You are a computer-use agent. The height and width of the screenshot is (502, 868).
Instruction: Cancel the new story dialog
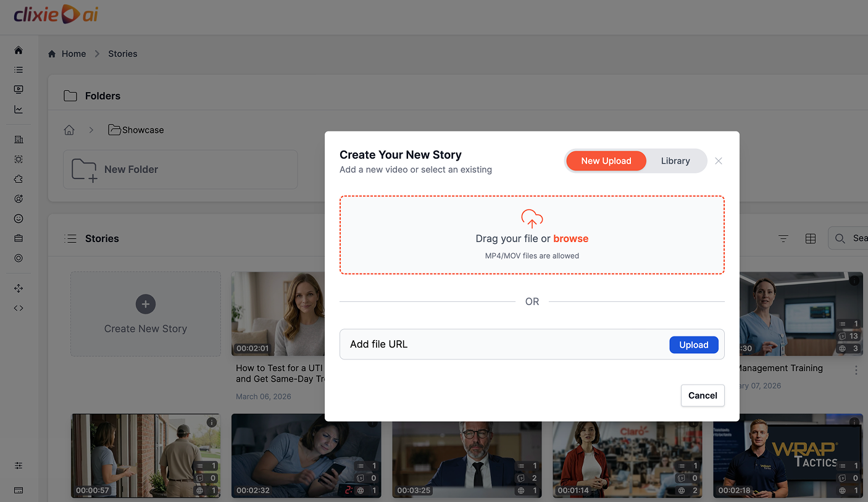(x=703, y=396)
